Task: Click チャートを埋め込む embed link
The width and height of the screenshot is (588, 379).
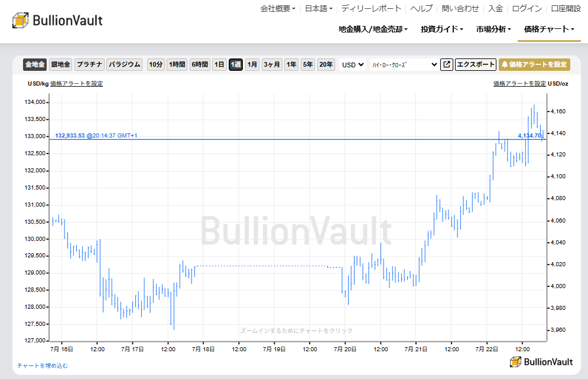Action: pyautogui.click(x=43, y=365)
